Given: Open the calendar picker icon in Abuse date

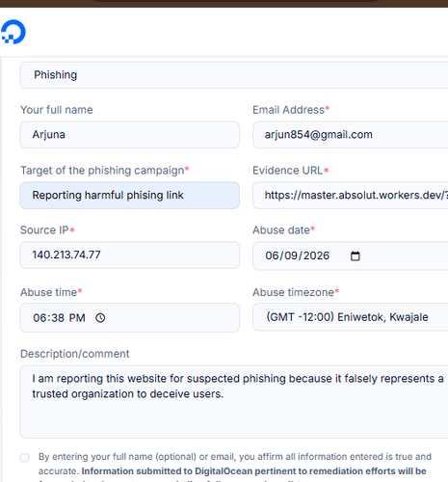Looking at the screenshot, I should click(355, 255).
